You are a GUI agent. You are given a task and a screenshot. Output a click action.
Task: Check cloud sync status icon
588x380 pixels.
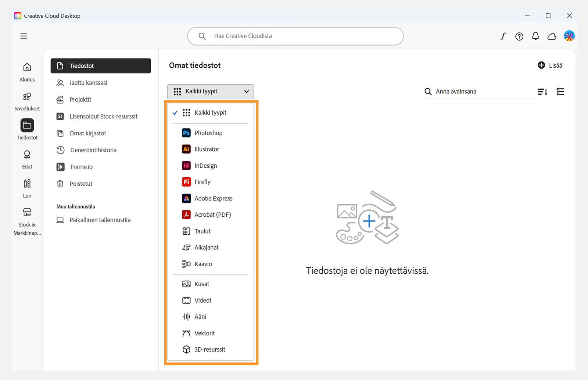[x=552, y=36]
